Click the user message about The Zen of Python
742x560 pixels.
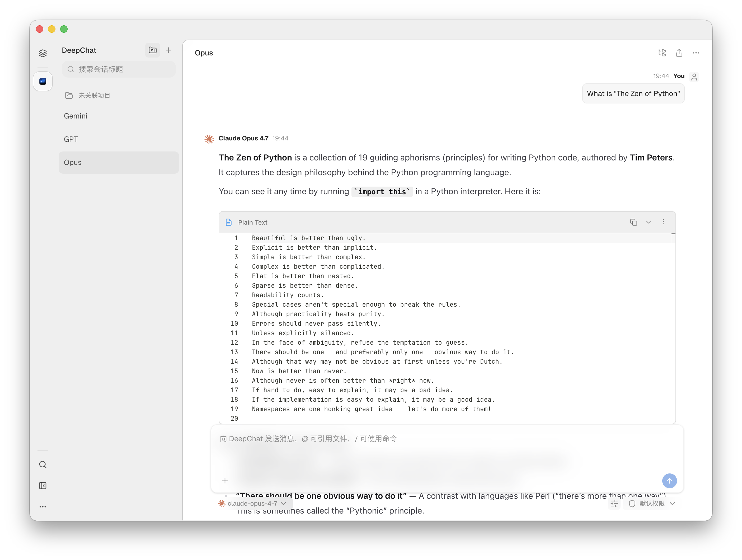click(x=633, y=94)
